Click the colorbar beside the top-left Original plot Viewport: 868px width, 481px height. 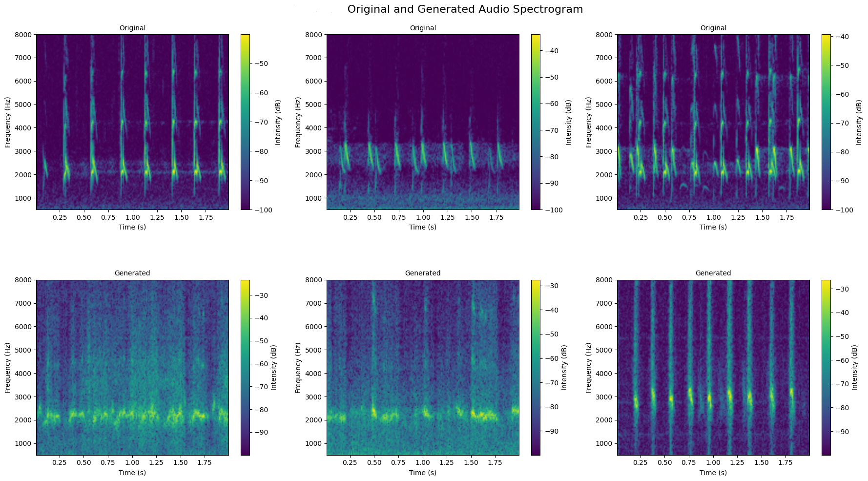[x=245, y=122]
